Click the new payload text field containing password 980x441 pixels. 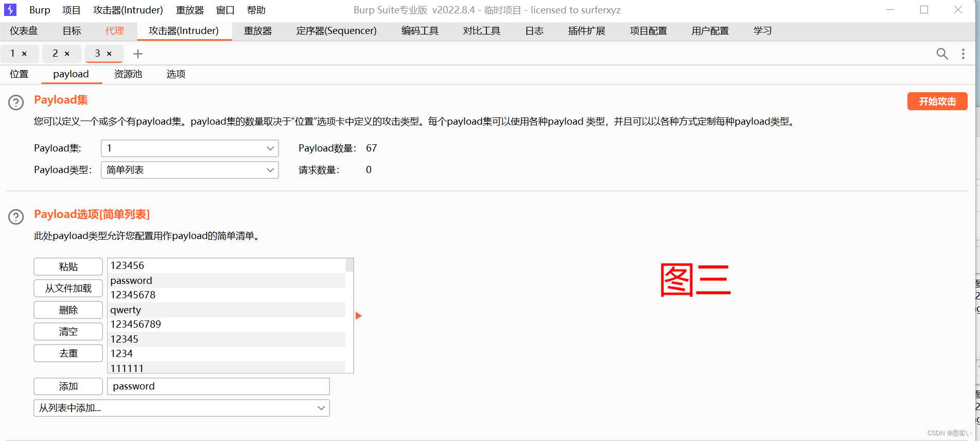(x=218, y=386)
